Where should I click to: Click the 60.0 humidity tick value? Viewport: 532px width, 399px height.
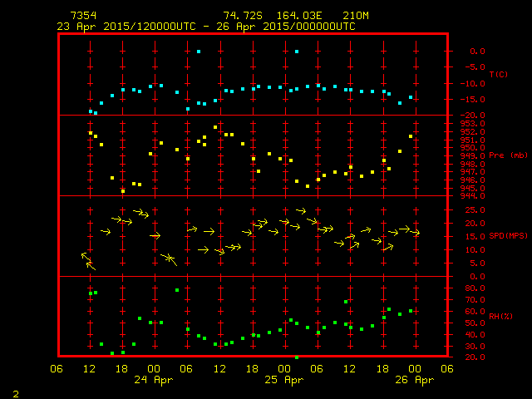[475, 312]
